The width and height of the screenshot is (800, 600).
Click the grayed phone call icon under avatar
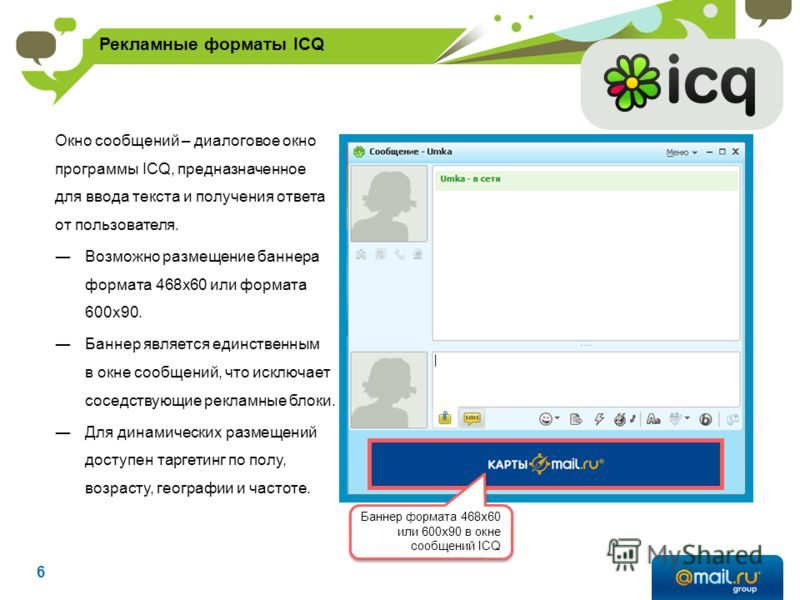(x=399, y=254)
